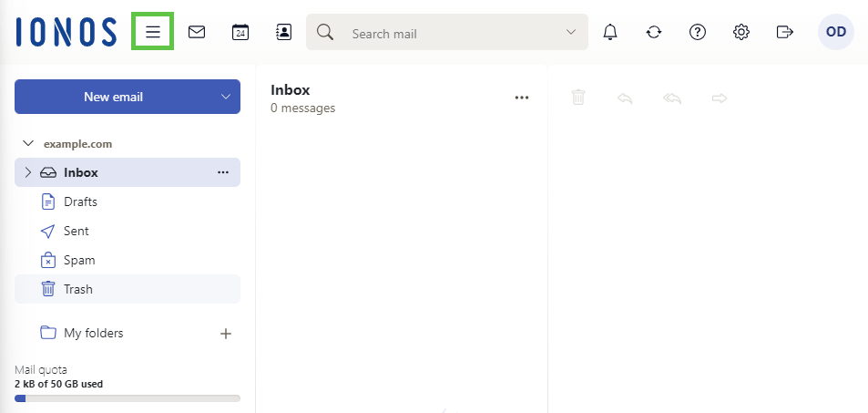Open the settings gear icon

741,32
